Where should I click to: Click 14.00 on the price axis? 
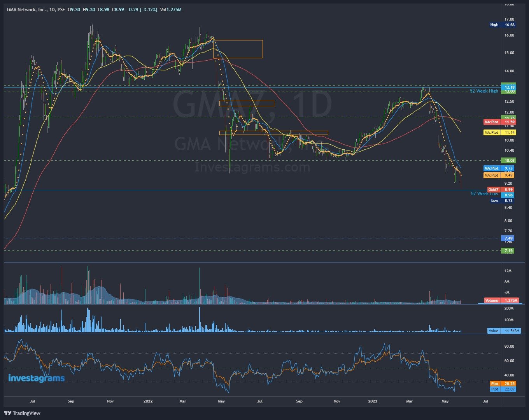509,71
